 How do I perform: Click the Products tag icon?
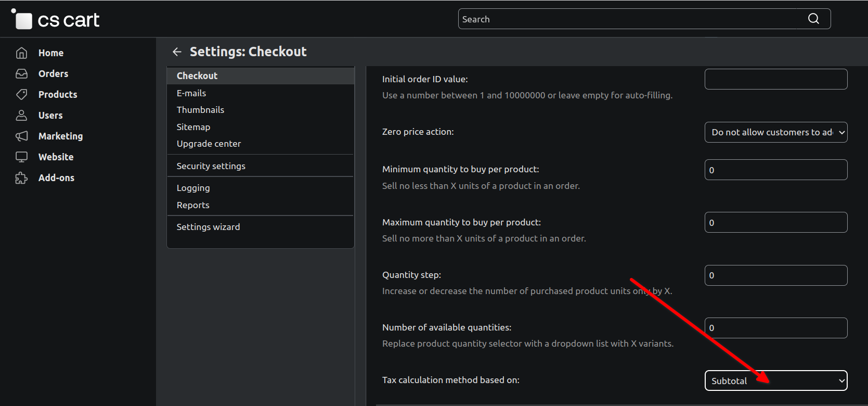[21, 95]
